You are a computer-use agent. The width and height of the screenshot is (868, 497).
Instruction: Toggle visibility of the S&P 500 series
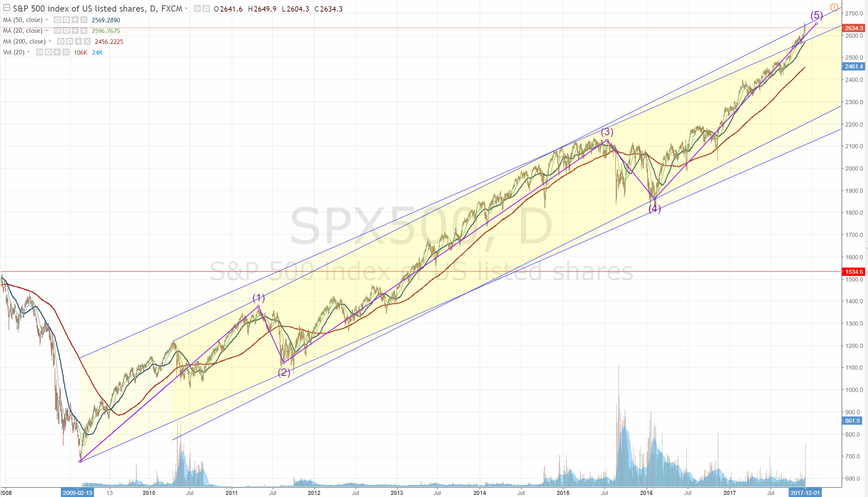coord(198,9)
